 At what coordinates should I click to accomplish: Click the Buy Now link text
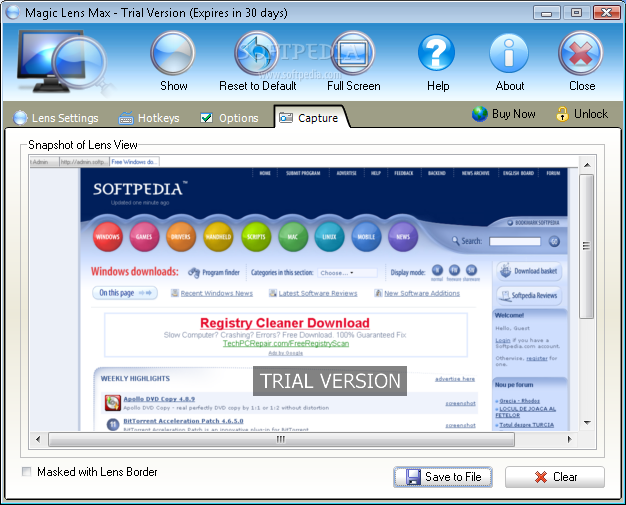(x=513, y=114)
